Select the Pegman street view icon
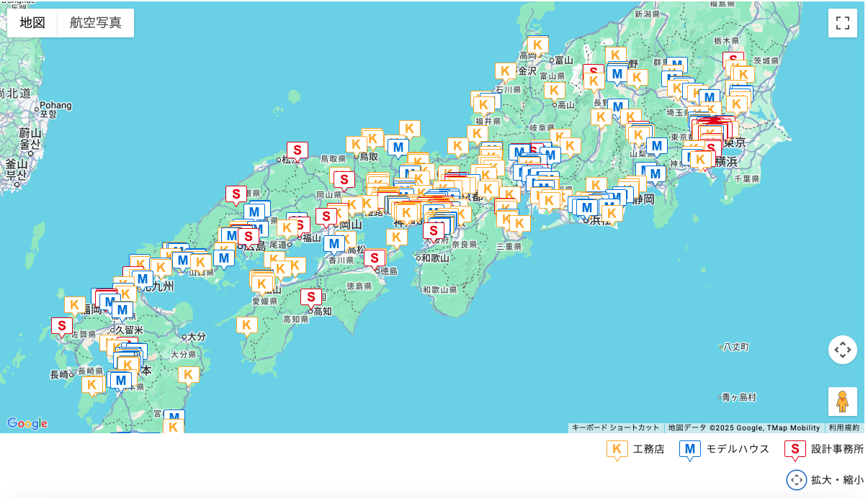 (x=841, y=401)
